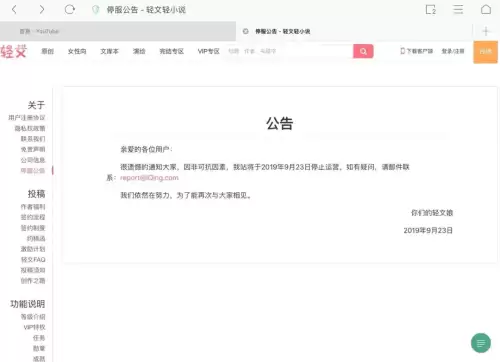Click the report@iQing.com email link
500x362 pixels.
coord(149,178)
